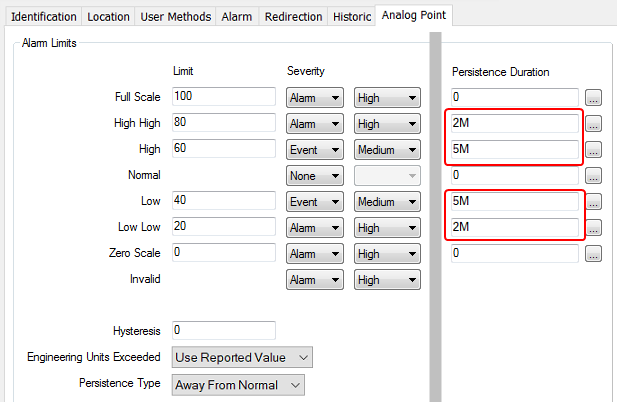
Task: Click the Low Low limit field
Action: tap(223, 227)
